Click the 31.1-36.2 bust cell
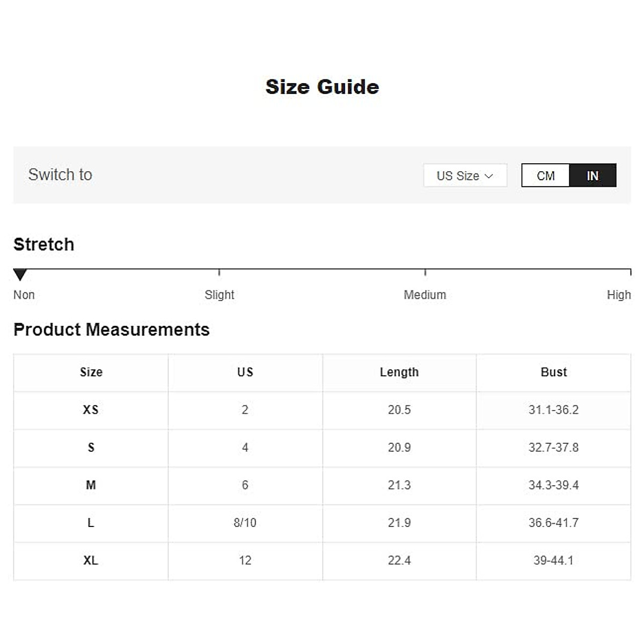The height and width of the screenshot is (644, 644). click(x=553, y=410)
